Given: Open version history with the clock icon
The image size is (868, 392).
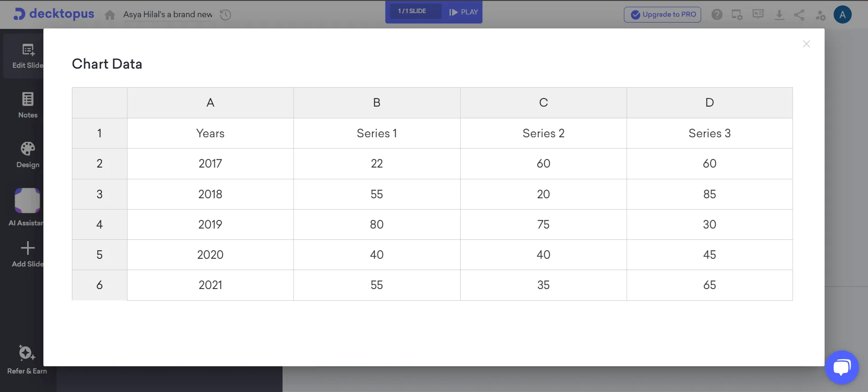Looking at the screenshot, I should point(225,15).
